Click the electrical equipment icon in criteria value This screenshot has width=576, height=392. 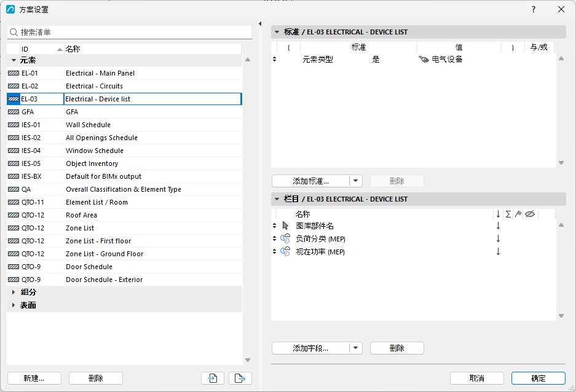coord(424,60)
